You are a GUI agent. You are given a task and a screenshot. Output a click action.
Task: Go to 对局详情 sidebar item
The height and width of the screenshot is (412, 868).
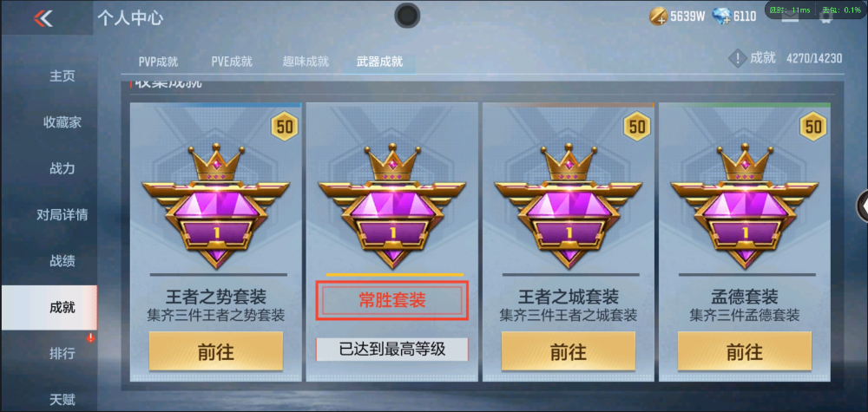(62, 214)
